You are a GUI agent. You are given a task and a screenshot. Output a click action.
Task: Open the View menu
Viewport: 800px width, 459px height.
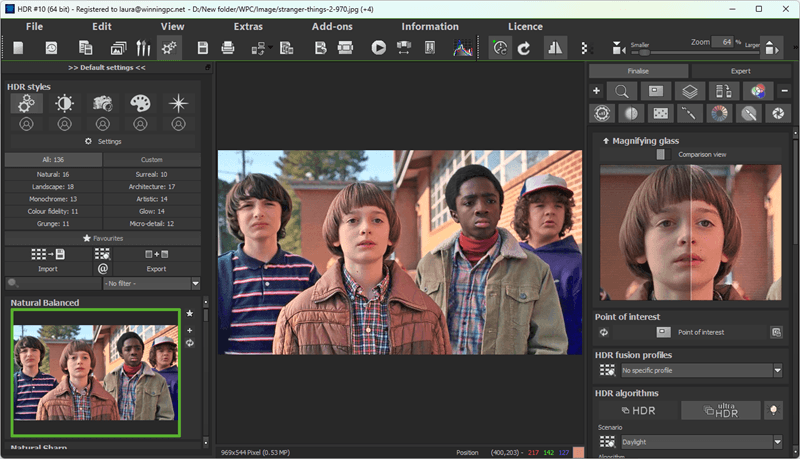pyautogui.click(x=172, y=27)
